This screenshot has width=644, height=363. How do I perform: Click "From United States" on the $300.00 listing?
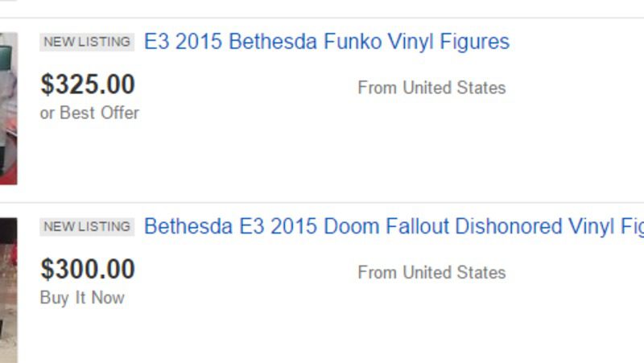coord(431,273)
